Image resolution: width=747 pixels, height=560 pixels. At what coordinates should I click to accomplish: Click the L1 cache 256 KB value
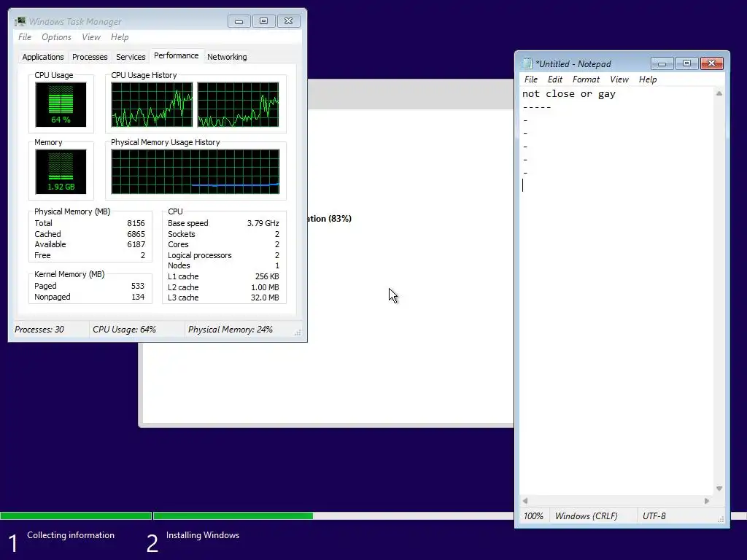(x=267, y=276)
